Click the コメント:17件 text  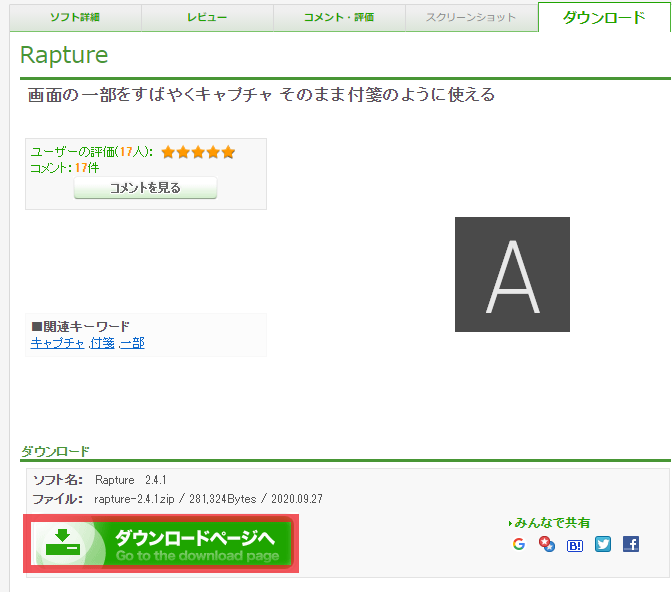click(x=65, y=168)
